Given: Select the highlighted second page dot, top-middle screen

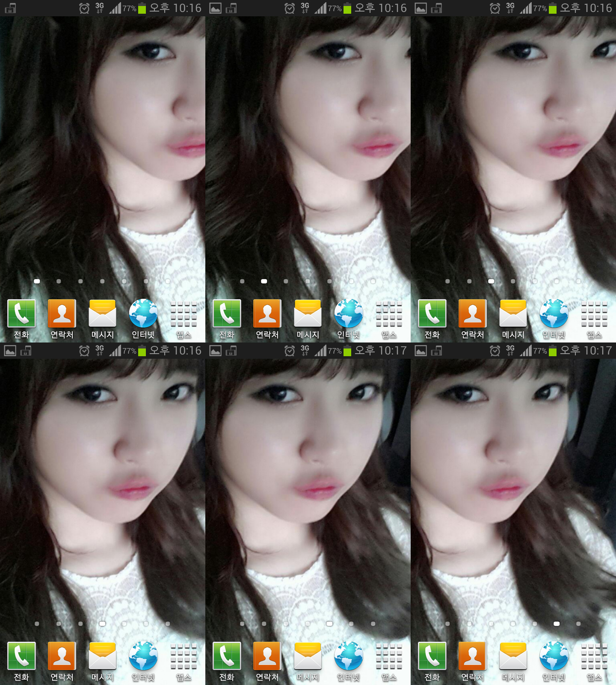Looking at the screenshot, I should pos(264,281).
